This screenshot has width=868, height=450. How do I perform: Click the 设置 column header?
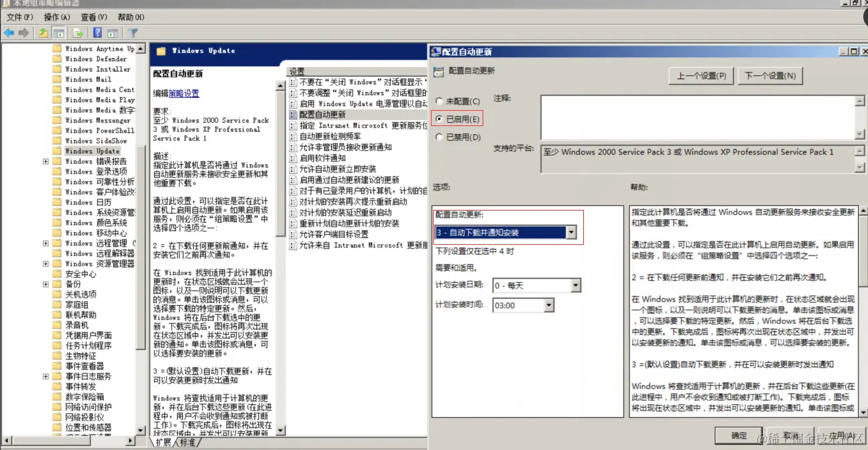357,71
